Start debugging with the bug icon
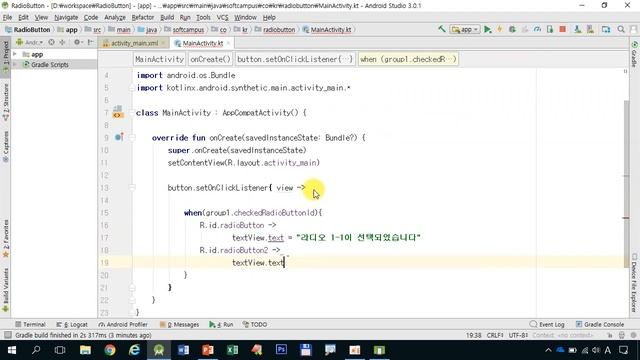Screen dimensions: 640x360 click(x=512, y=29)
